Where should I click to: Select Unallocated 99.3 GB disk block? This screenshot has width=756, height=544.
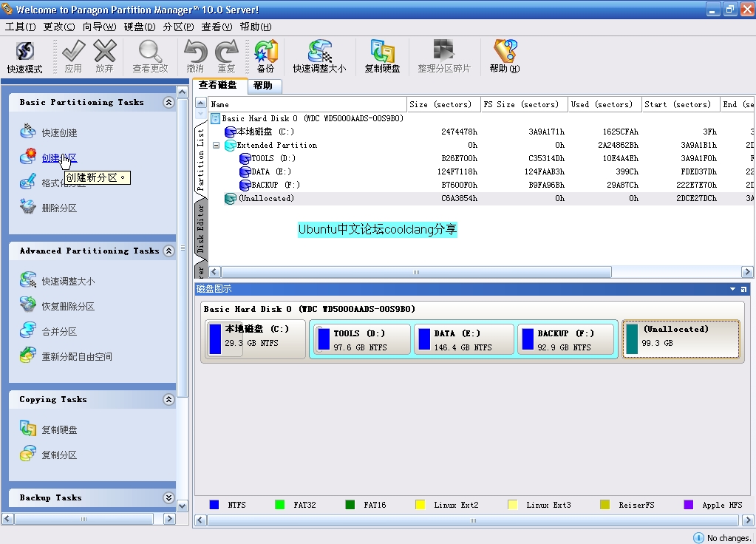pyautogui.click(x=681, y=339)
